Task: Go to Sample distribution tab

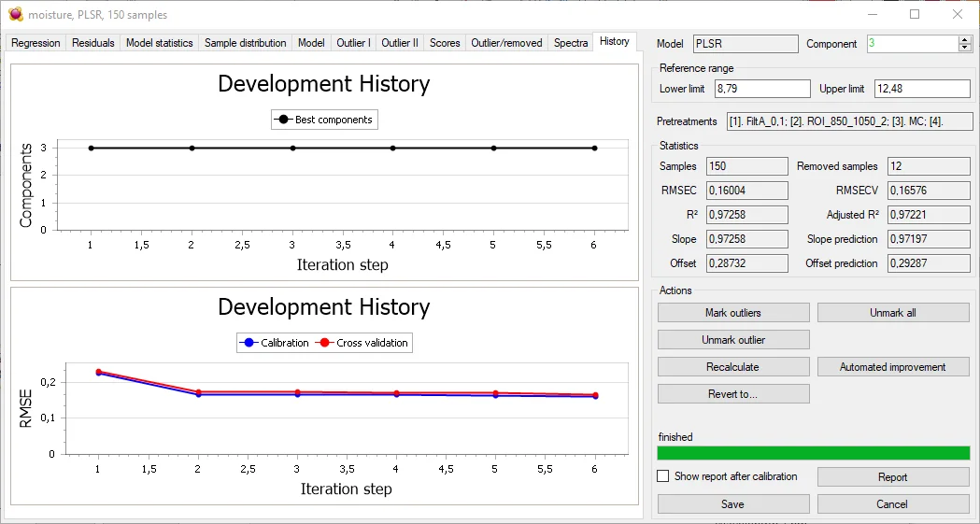Action: coord(245,43)
